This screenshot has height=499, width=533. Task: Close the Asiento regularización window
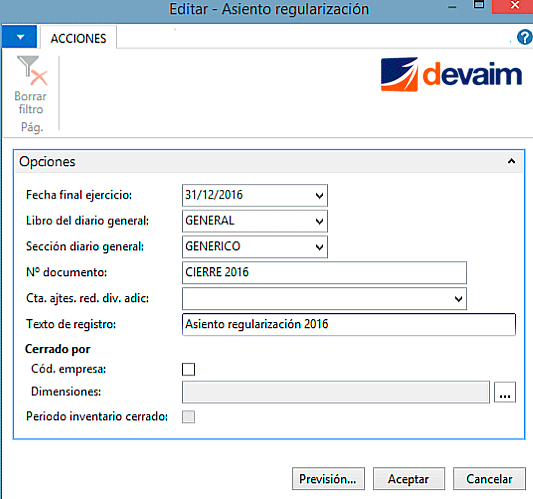513,6
